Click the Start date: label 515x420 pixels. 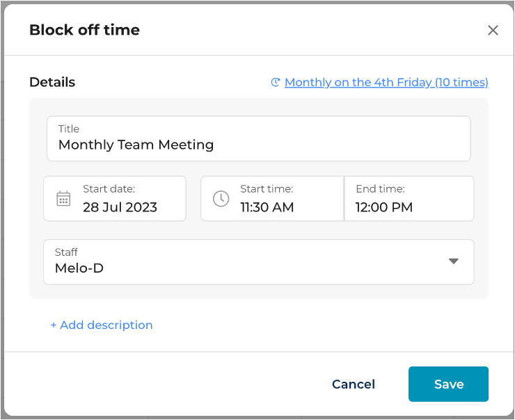click(x=109, y=189)
